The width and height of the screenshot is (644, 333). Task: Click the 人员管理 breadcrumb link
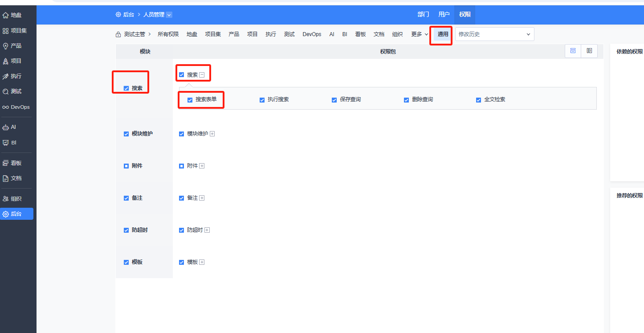coord(154,15)
